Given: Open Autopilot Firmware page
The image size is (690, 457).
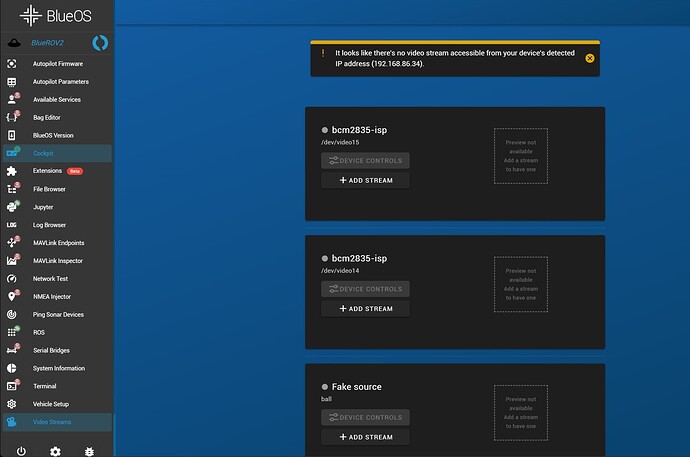Looking at the screenshot, I should [x=58, y=64].
